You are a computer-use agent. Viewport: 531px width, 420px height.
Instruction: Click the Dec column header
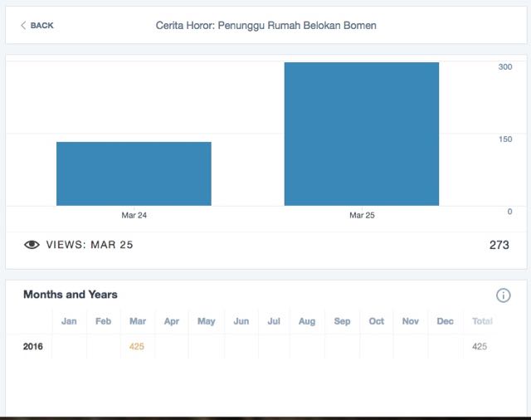click(445, 321)
